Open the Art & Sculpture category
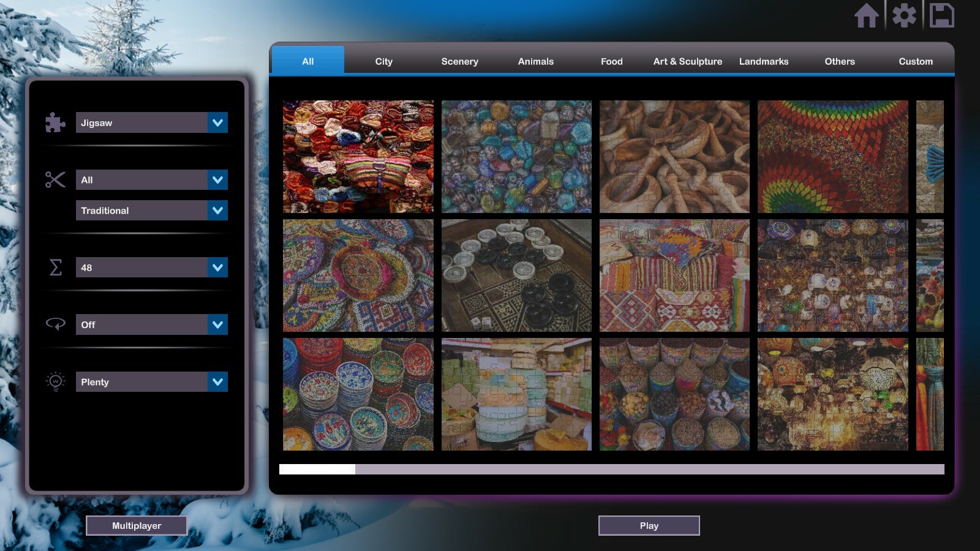Image resolution: width=980 pixels, height=551 pixels. point(687,61)
